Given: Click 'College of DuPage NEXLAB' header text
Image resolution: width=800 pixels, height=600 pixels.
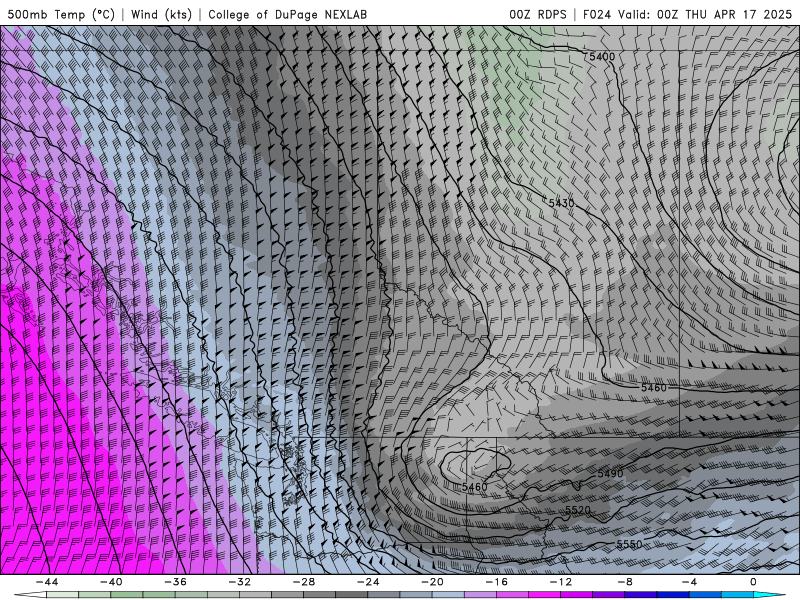Looking at the screenshot, I should point(287,14).
